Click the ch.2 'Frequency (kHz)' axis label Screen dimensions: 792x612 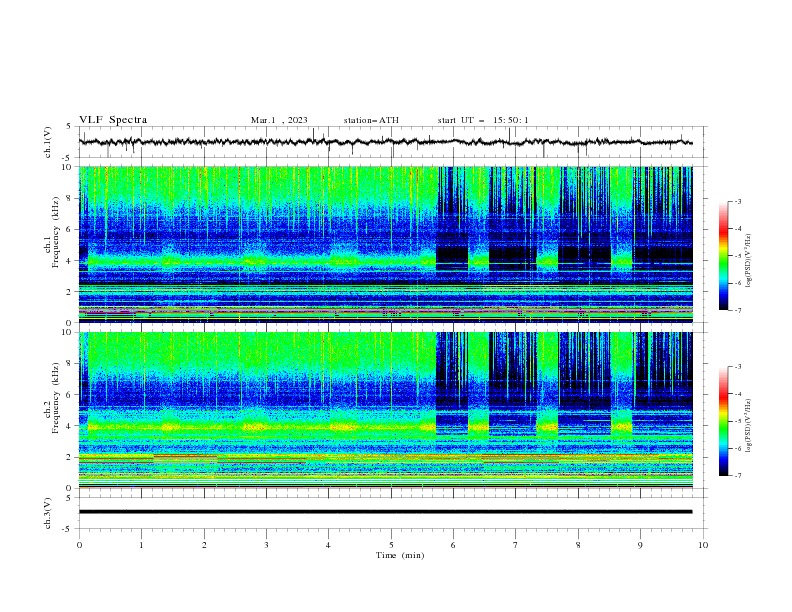click(x=56, y=398)
